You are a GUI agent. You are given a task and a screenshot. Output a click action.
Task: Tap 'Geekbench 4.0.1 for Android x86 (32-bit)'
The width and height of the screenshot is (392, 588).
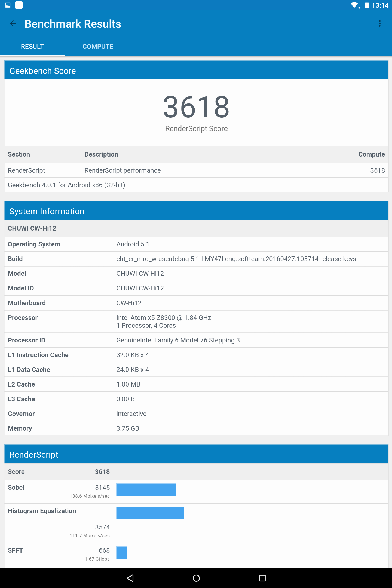[66, 185]
